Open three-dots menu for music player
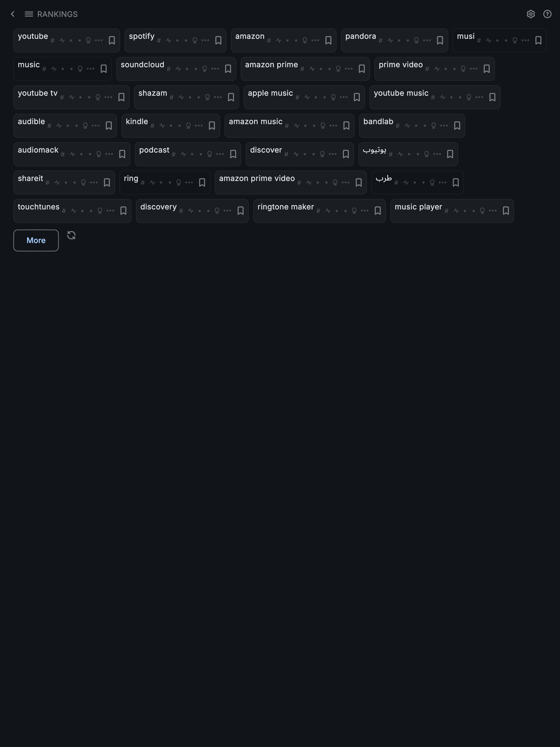Screen dimensions: 560x747 pyautogui.click(x=493, y=211)
